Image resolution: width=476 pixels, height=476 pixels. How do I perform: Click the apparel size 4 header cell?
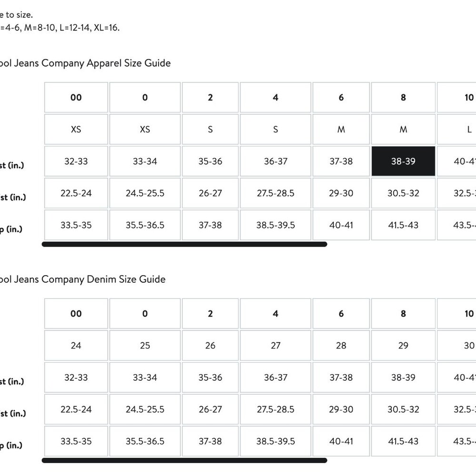[x=276, y=98]
